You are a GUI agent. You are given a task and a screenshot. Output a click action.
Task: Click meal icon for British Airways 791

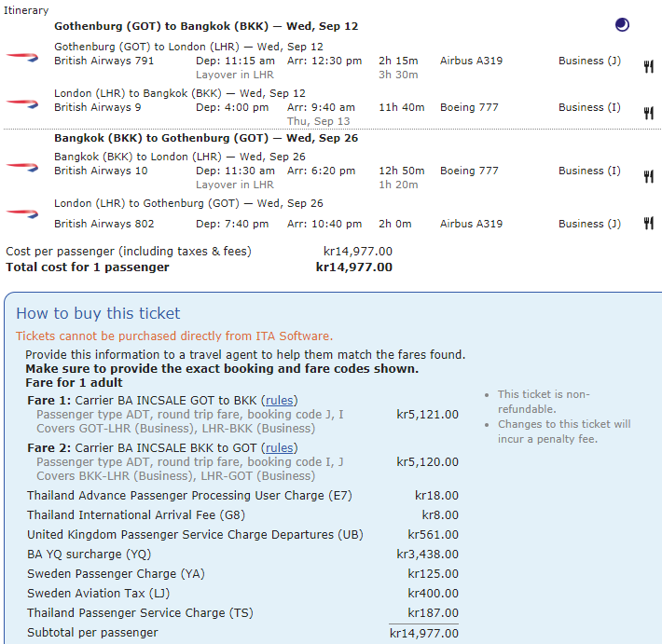648,65
